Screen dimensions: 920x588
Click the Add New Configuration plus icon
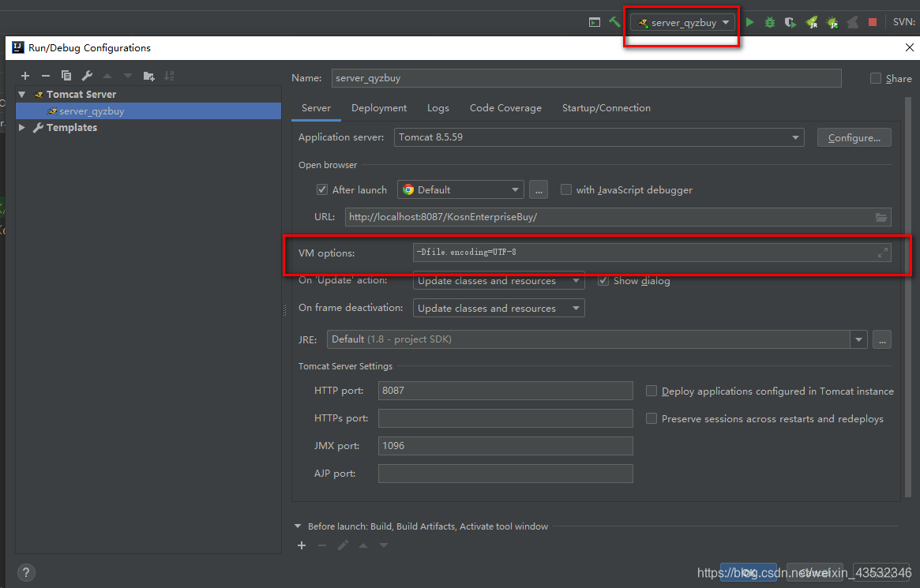[25, 76]
